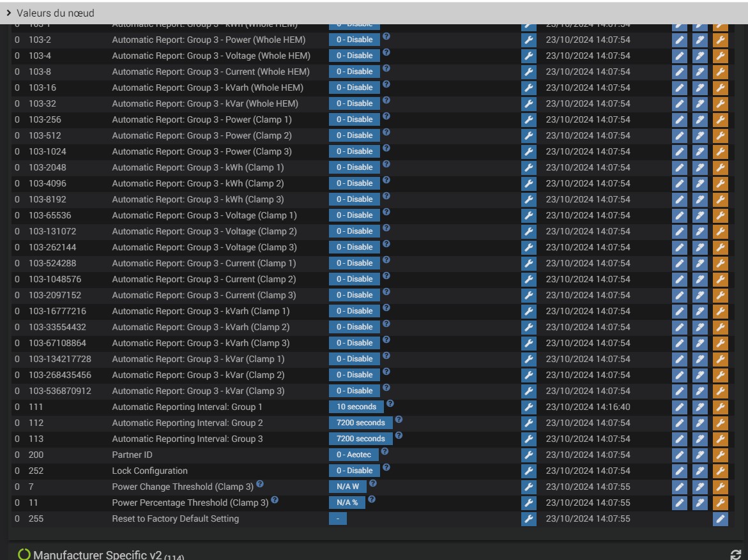Click blue wrench for Reset to Factory Default row
The image size is (748, 560).
[x=528, y=519]
